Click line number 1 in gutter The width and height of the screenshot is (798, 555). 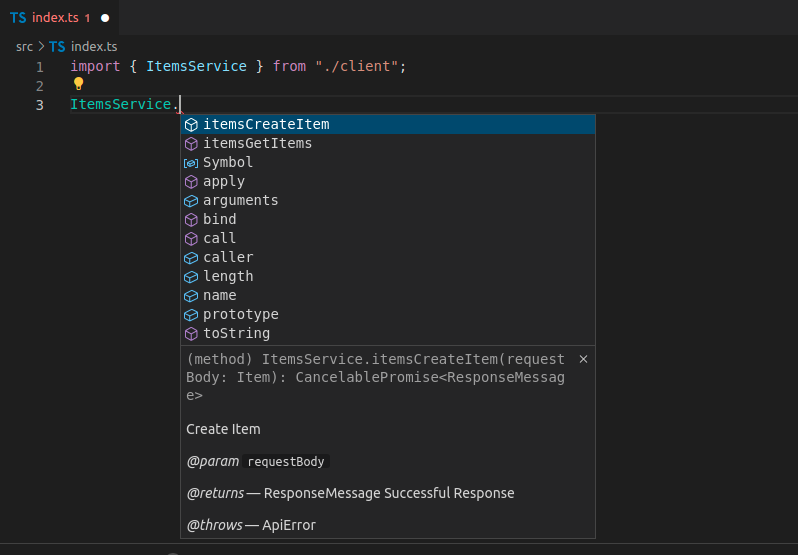[39, 67]
